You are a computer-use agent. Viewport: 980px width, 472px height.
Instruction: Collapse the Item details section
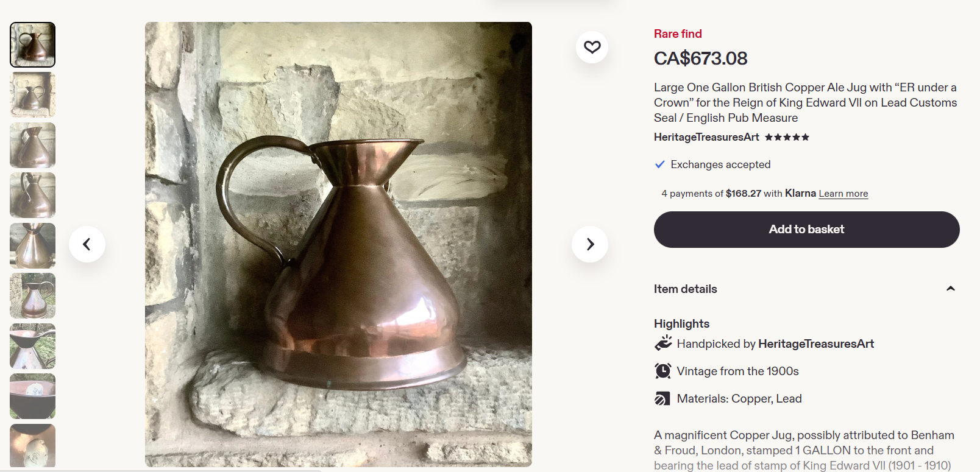(x=950, y=289)
